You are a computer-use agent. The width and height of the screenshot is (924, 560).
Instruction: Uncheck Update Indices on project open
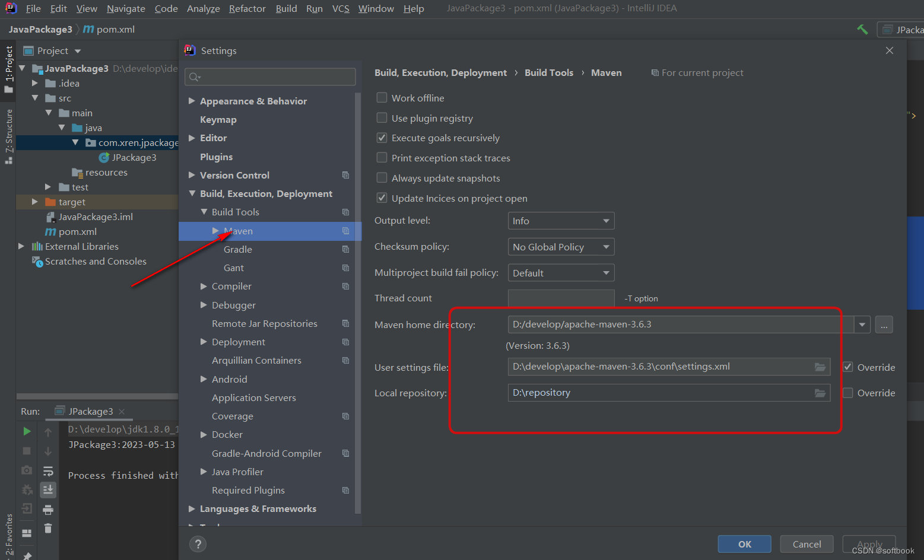(382, 198)
